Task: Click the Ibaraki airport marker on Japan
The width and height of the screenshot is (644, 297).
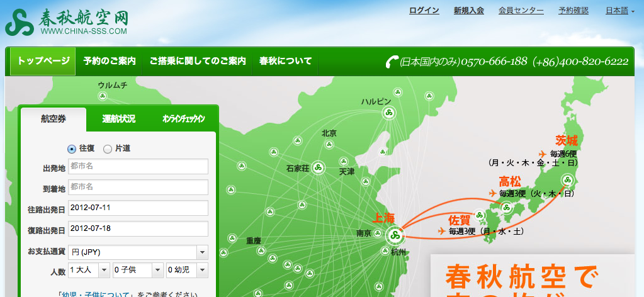Action: click(x=568, y=180)
